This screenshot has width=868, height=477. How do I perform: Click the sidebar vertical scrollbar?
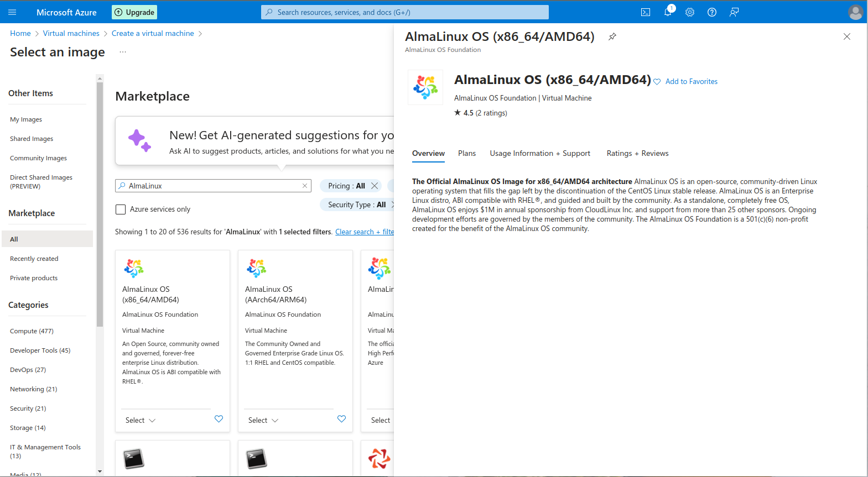tap(100, 205)
